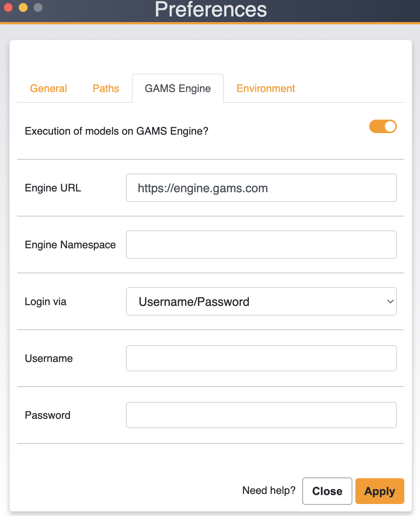420x516 pixels.
Task: Switch to the Paths tab
Action: tap(106, 88)
